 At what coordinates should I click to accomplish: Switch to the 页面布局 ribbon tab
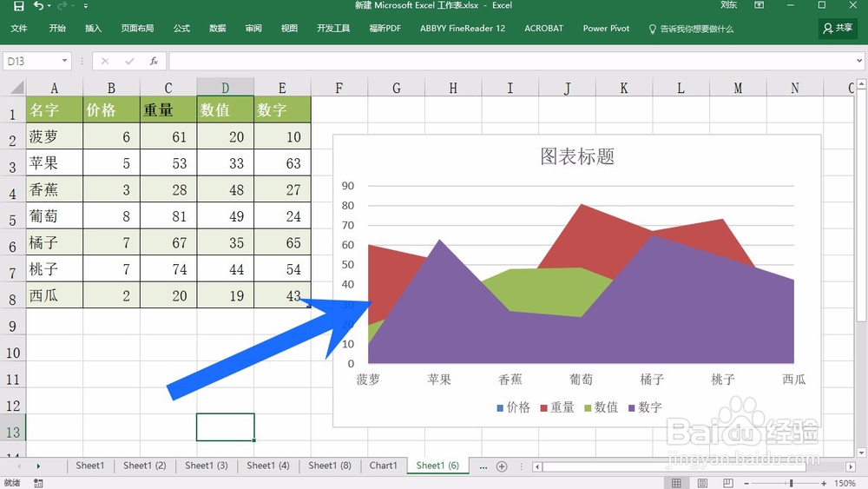[x=137, y=29]
